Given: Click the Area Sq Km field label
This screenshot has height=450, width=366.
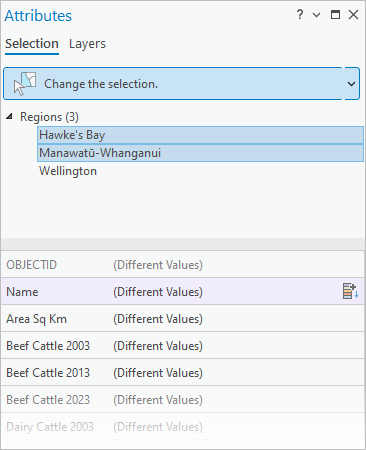Looking at the screenshot, I should coord(37,319).
